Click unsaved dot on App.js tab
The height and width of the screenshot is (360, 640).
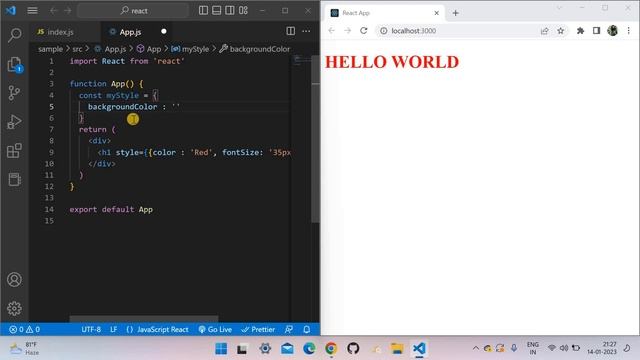point(164,31)
